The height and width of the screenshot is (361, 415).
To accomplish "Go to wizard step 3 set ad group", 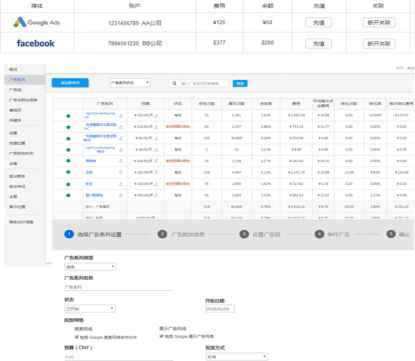I will [260, 234].
